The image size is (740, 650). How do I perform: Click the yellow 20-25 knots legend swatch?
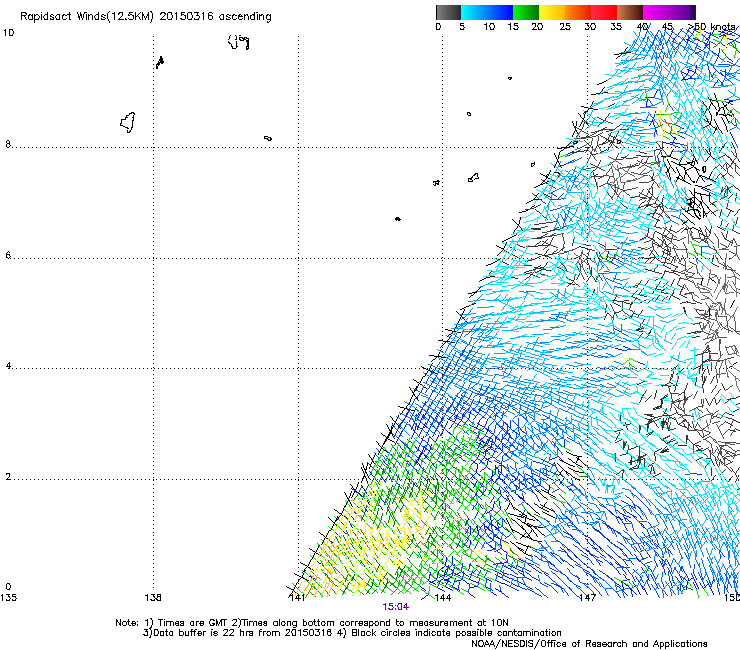(552, 12)
